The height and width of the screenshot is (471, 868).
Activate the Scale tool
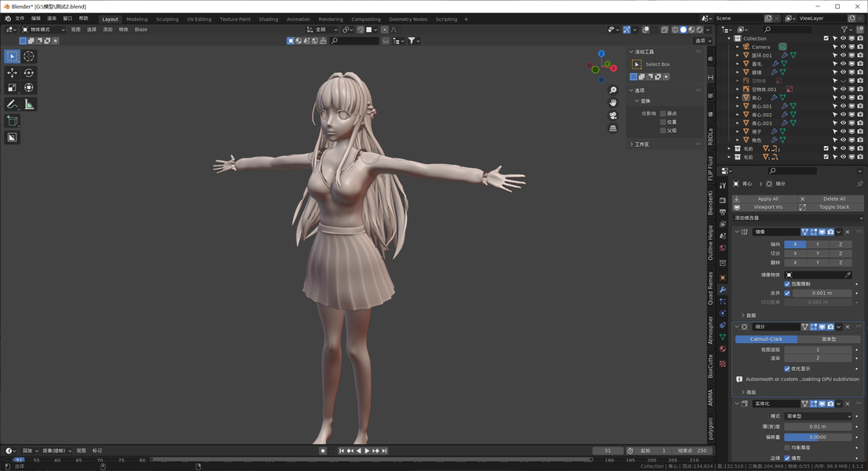(x=13, y=87)
